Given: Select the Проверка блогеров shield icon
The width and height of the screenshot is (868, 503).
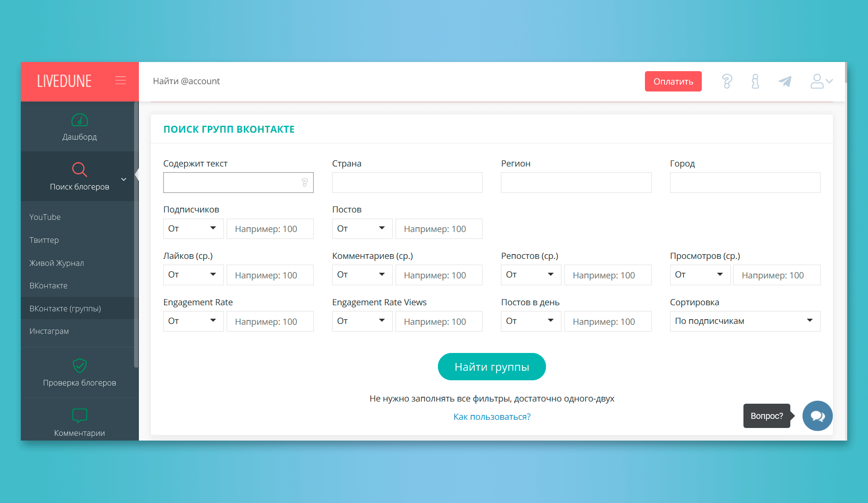Looking at the screenshot, I should click(x=79, y=366).
